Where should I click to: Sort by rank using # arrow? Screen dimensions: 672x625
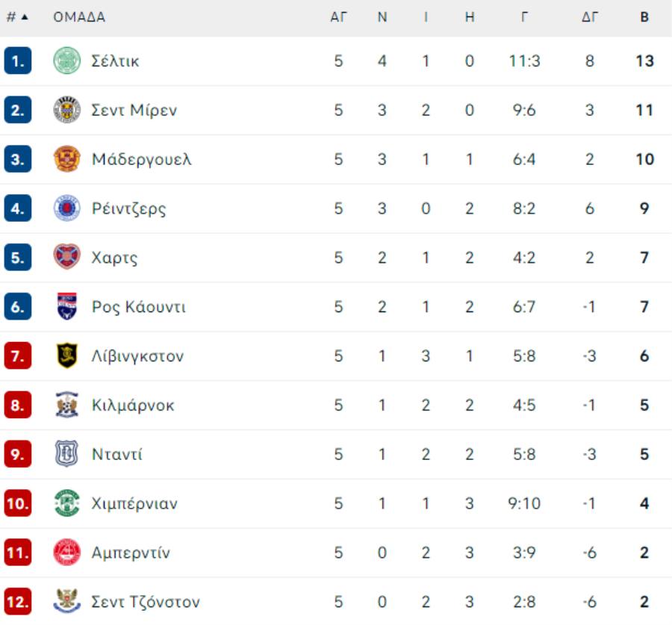18,17
